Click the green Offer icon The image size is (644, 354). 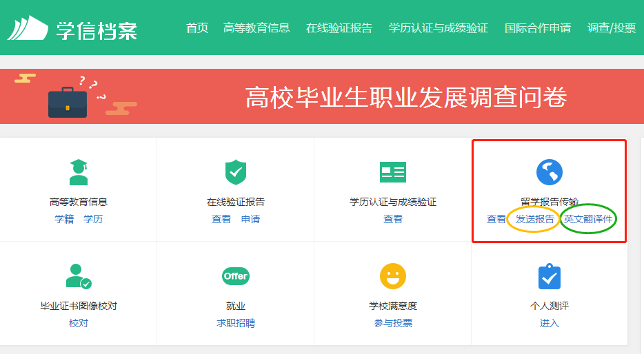coord(236,276)
